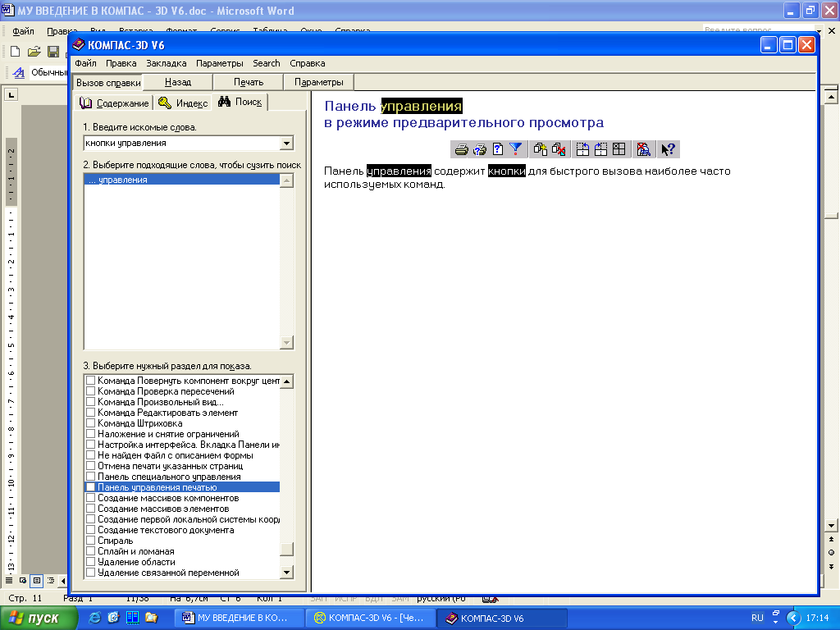840x630 pixels.
Task: Click the Параметры toolbar button
Action: pos(319,82)
